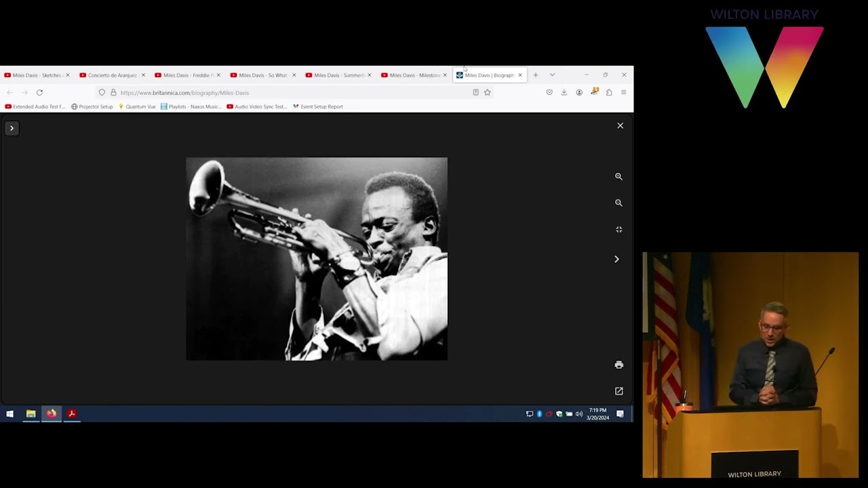The width and height of the screenshot is (868, 488).
Task: Open the Bluetooth tray icon
Action: click(540, 414)
